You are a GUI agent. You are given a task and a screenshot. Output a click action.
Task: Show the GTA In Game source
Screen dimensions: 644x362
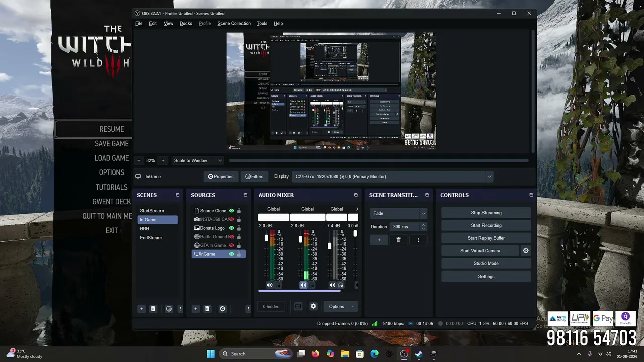[231, 245]
